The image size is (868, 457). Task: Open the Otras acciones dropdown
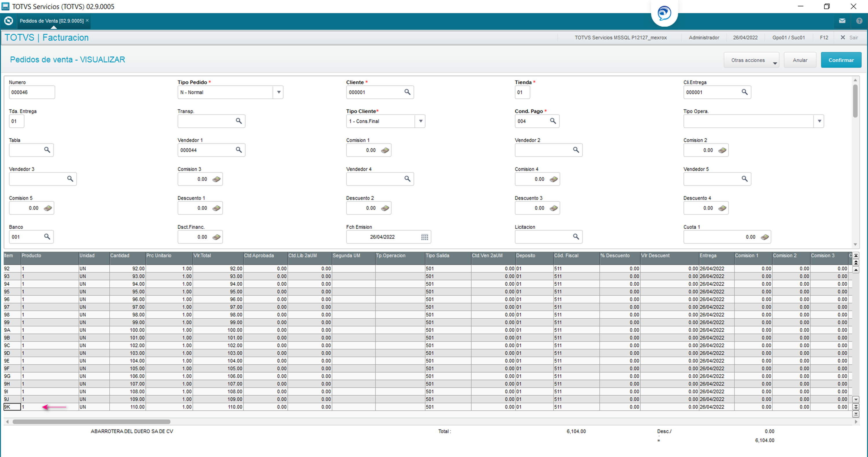coord(751,60)
